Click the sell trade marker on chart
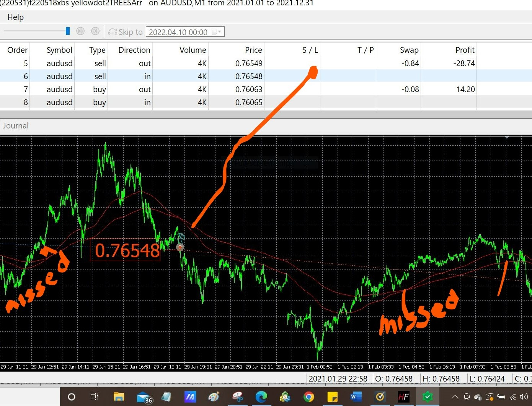The image size is (532, 406). (180, 247)
